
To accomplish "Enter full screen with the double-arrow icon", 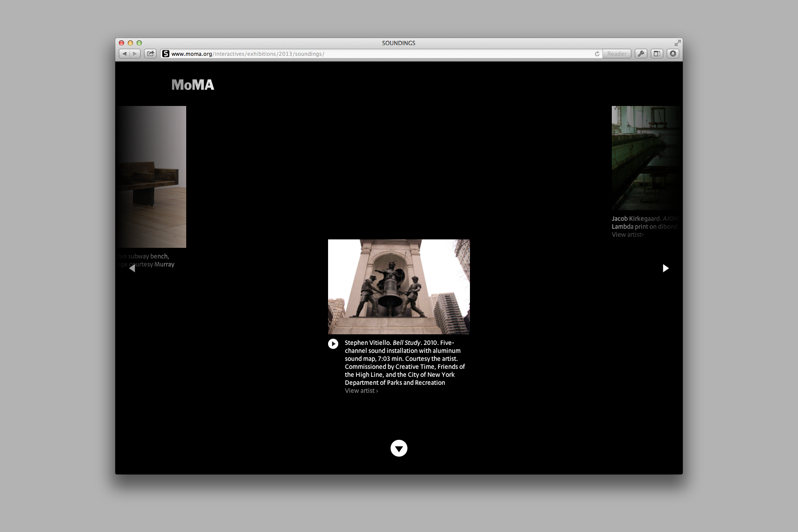I will pyautogui.click(x=677, y=43).
